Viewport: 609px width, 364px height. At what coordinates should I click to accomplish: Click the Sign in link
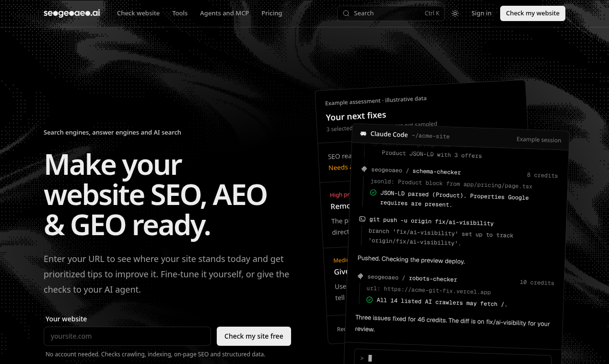(x=481, y=13)
